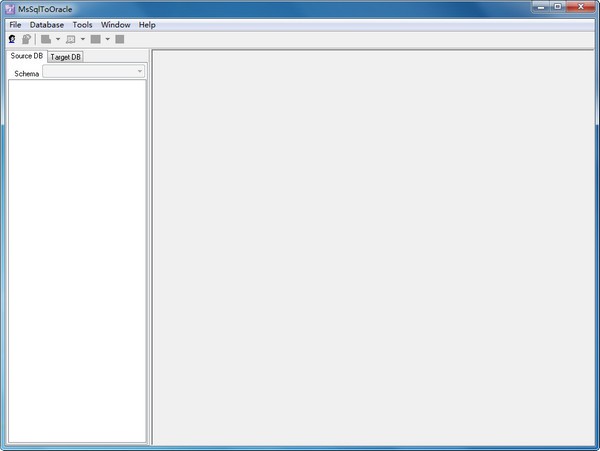
Task: Click the connect person icon in toolbar
Action: point(12,39)
